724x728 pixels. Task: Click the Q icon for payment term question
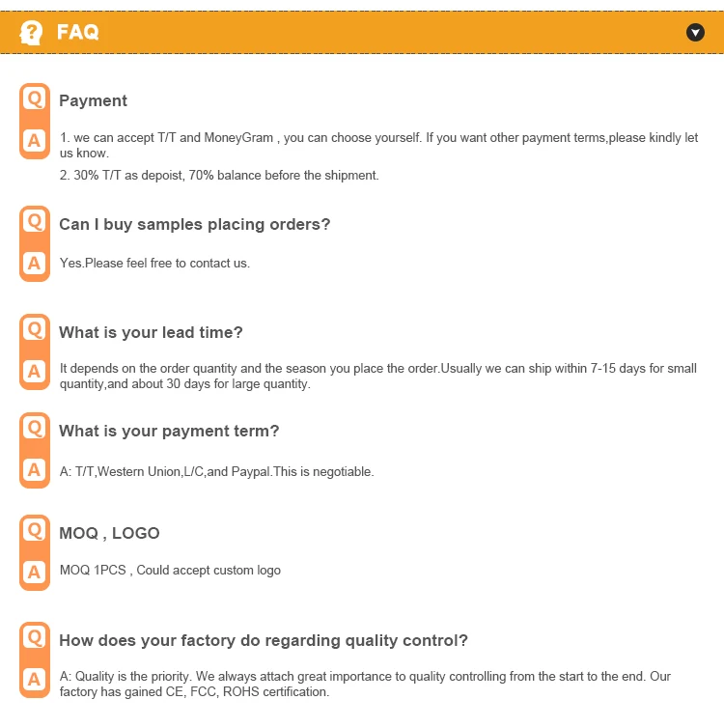tap(35, 428)
